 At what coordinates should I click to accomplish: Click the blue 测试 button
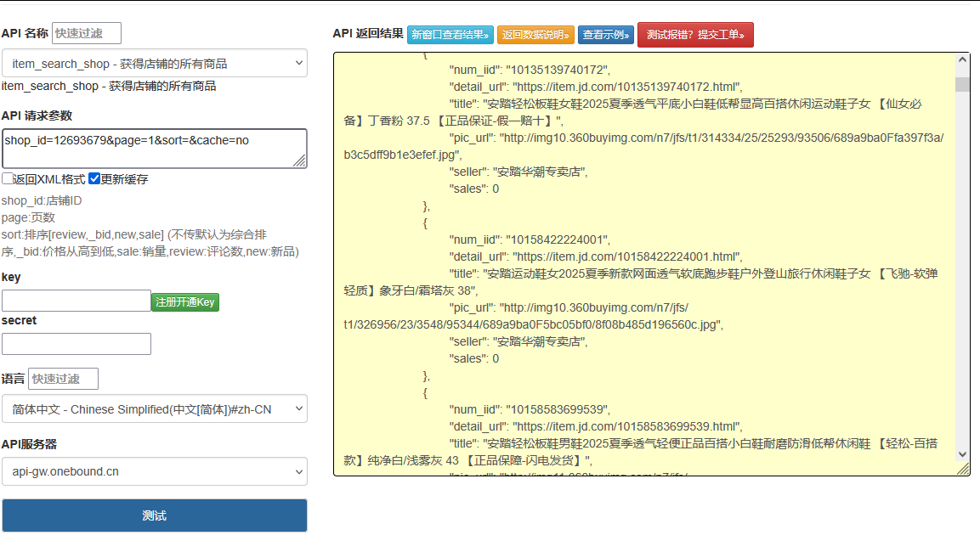tap(155, 515)
